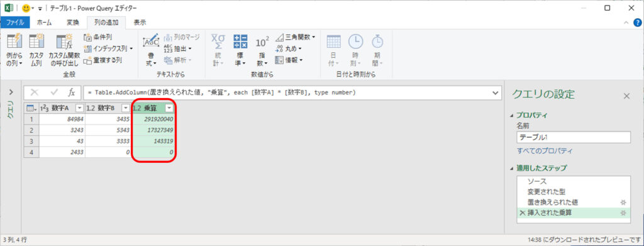Expand the formula bar dropdown arrow

495,93
